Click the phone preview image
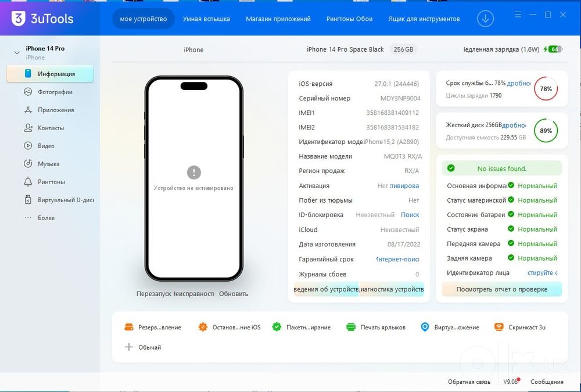This screenshot has width=581, height=392. tap(194, 178)
